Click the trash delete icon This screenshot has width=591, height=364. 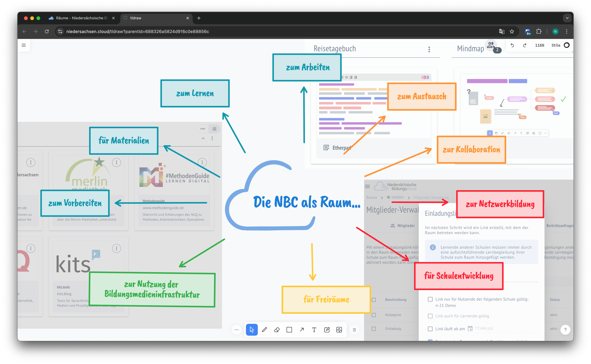(x=354, y=330)
